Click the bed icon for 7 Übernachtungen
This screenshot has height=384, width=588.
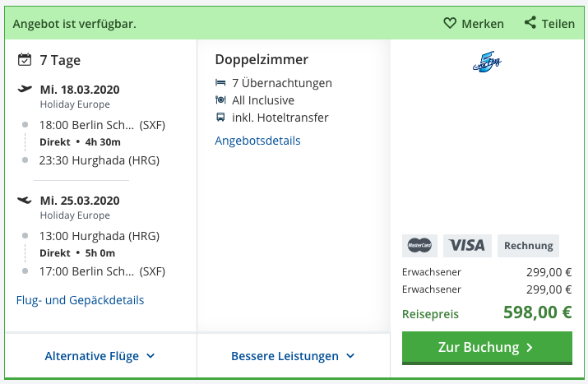click(x=220, y=82)
